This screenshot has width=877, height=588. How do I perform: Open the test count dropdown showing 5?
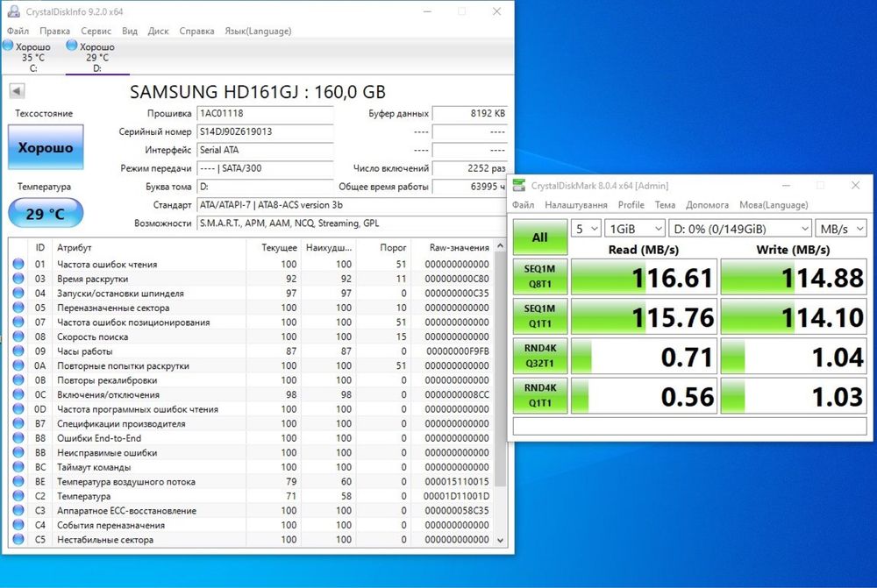pyautogui.click(x=586, y=229)
